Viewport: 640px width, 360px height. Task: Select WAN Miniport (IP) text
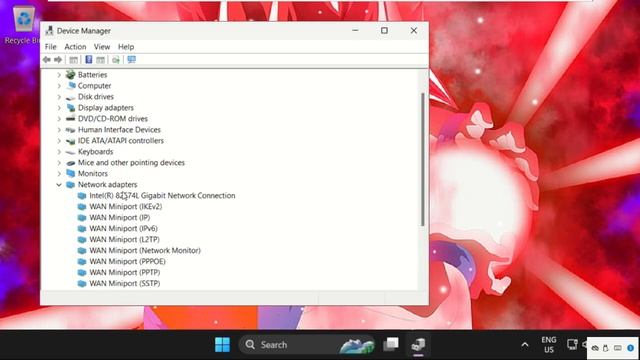(x=120, y=218)
